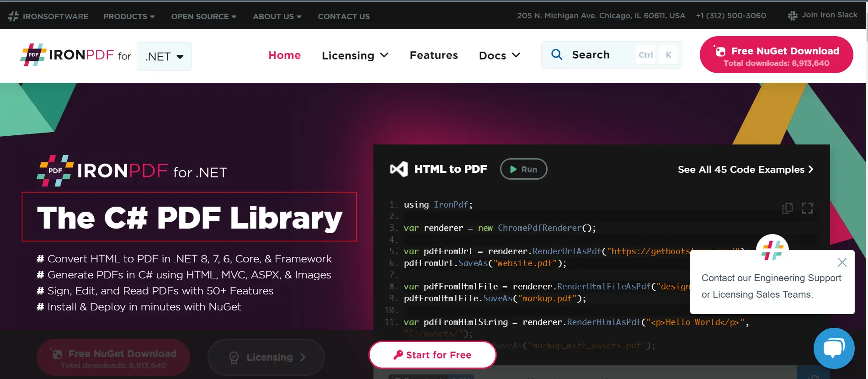
Task: Go to Contact Us page
Action: 344,16
